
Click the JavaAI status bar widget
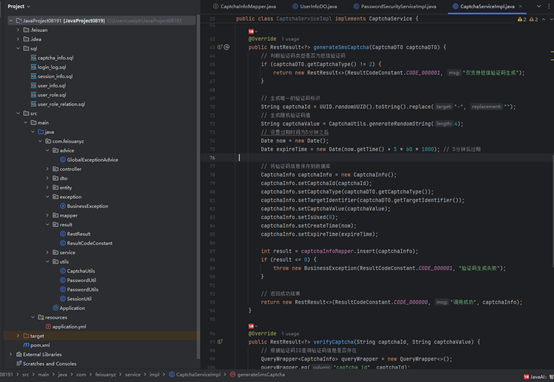click(x=538, y=377)
